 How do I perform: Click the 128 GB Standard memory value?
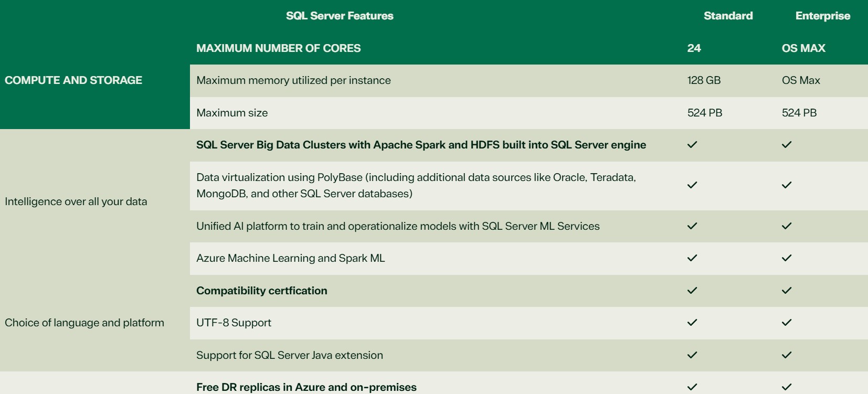point(704,80)
